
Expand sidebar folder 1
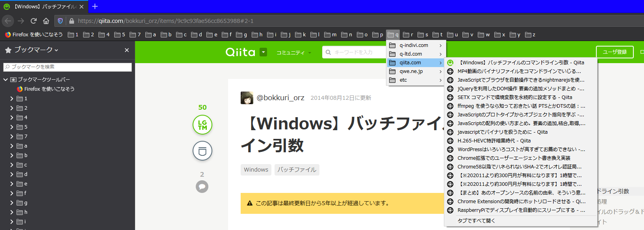tap(12, 99)
